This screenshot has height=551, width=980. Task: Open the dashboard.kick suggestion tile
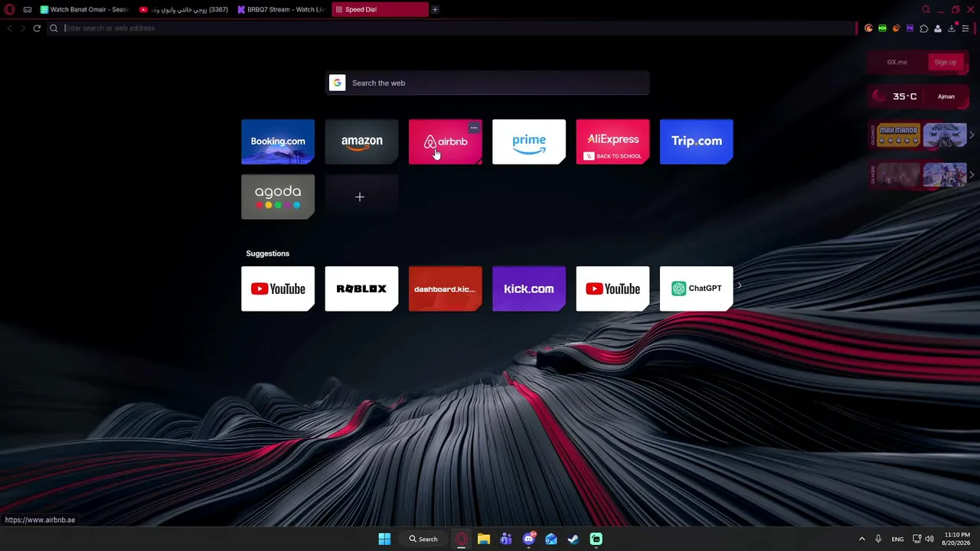tap(446, 289)
